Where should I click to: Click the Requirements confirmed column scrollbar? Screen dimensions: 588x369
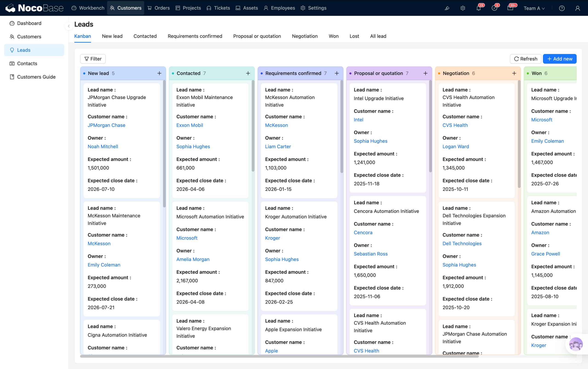coord(342,126)
